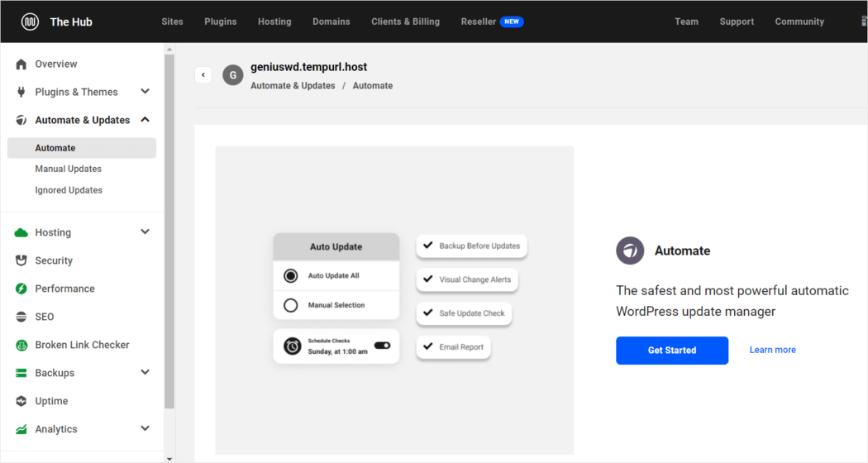Click the Sunday, at 1:00 am text
The width and height of the screenshot is (868, 463).
(337, 351)
